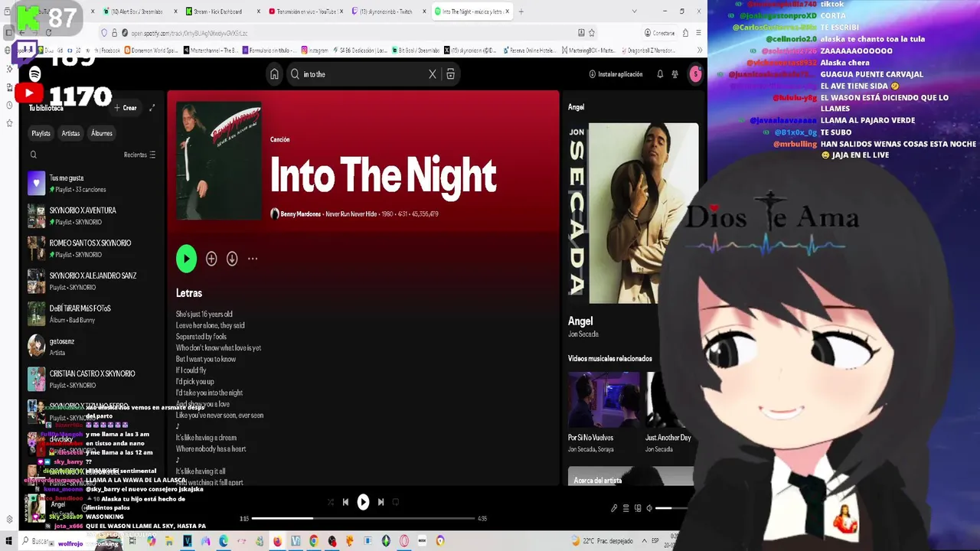Open the Friend Activity icon beside the bell

675,74
